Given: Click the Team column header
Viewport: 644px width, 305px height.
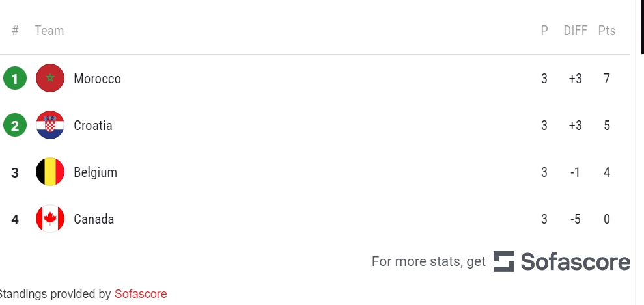Looking at the screenshot, I should (49, 31).
